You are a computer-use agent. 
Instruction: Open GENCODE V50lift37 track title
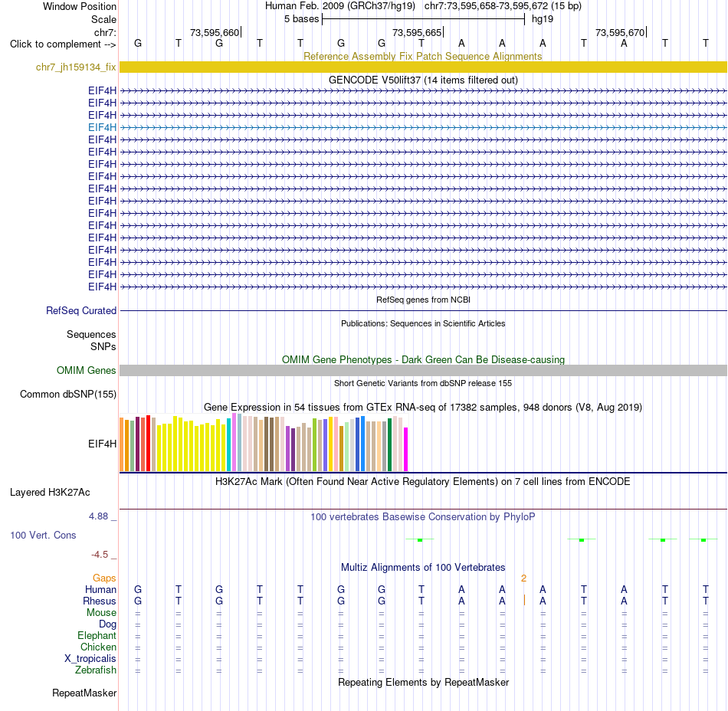tap(423, 80)
